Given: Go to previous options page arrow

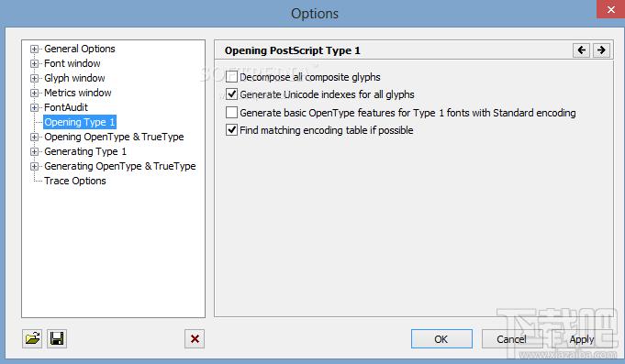Looking at the screenshot, I should tap(582, 50).
